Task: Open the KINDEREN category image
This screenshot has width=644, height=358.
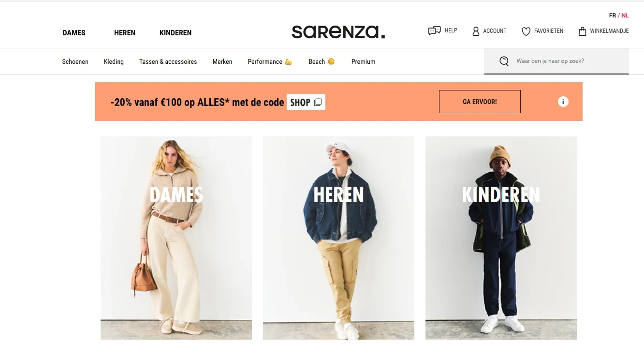Action: 501,238
